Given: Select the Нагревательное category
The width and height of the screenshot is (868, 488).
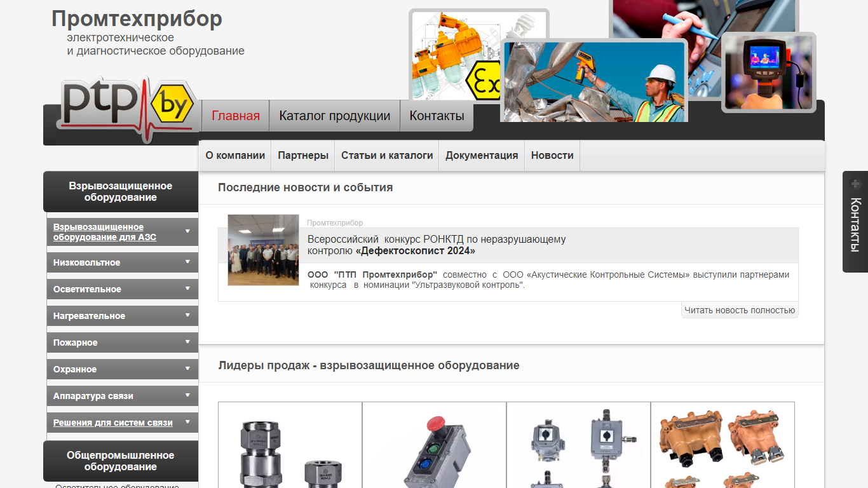Looking at the screenshot, I should point(89,316).
